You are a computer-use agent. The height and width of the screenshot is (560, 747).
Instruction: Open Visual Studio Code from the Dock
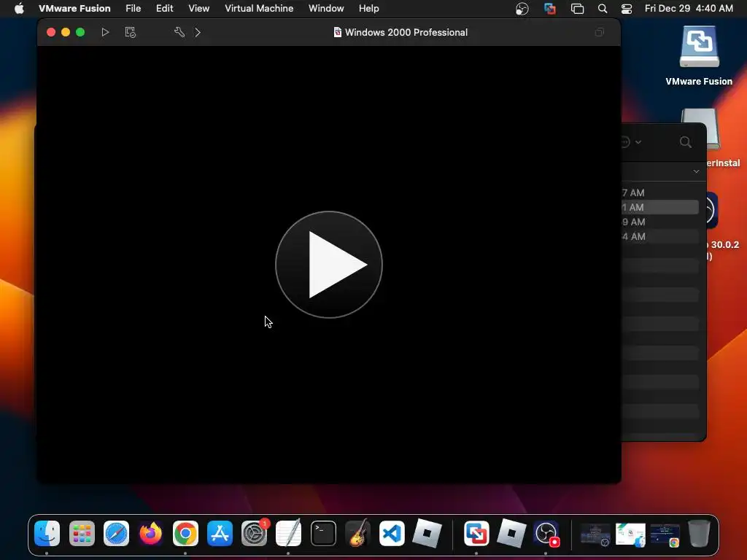coord(392,533)
